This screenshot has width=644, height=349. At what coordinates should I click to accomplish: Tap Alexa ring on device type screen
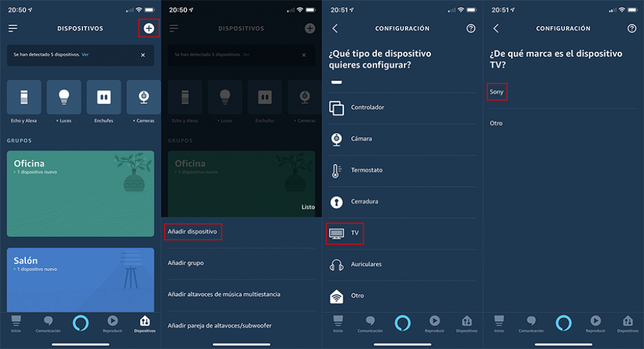coord(402,323)
